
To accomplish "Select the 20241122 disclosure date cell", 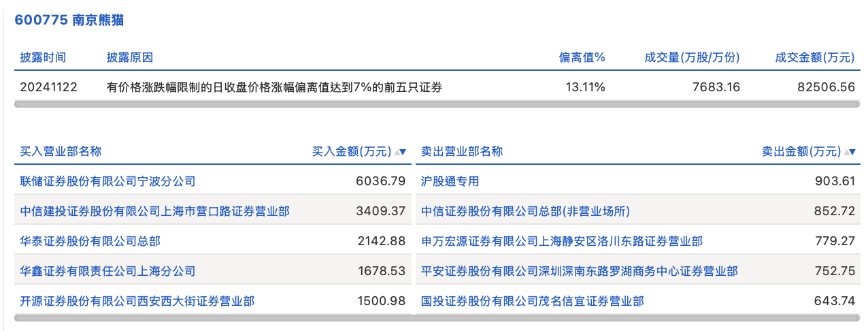I will 49,87.
